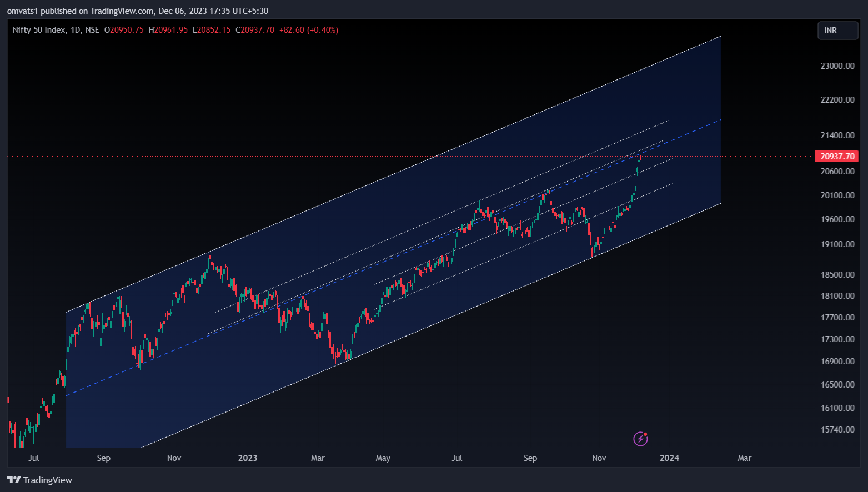Click the Sep label before 2024
Screen dimensions: 868x492
click(530, 458)
